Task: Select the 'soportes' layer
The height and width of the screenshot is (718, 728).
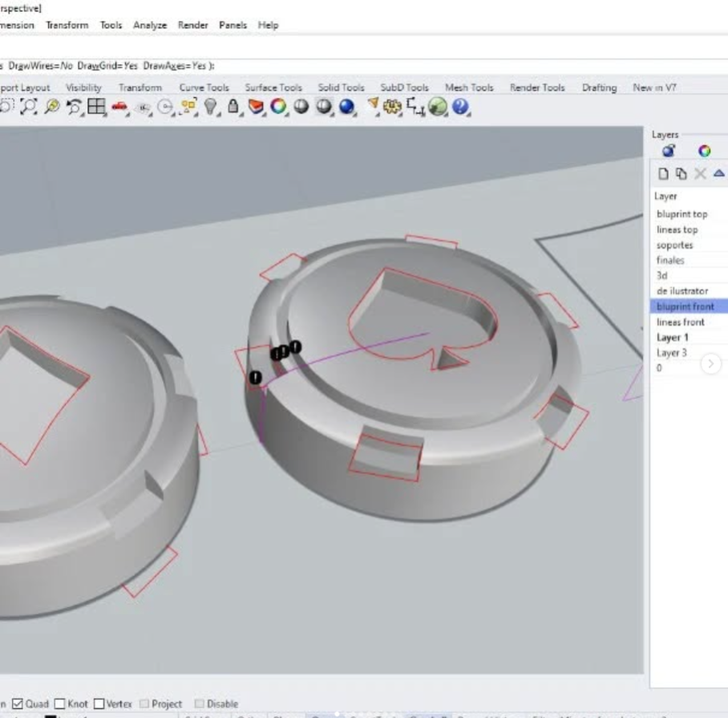Action: tap(674, 245)
